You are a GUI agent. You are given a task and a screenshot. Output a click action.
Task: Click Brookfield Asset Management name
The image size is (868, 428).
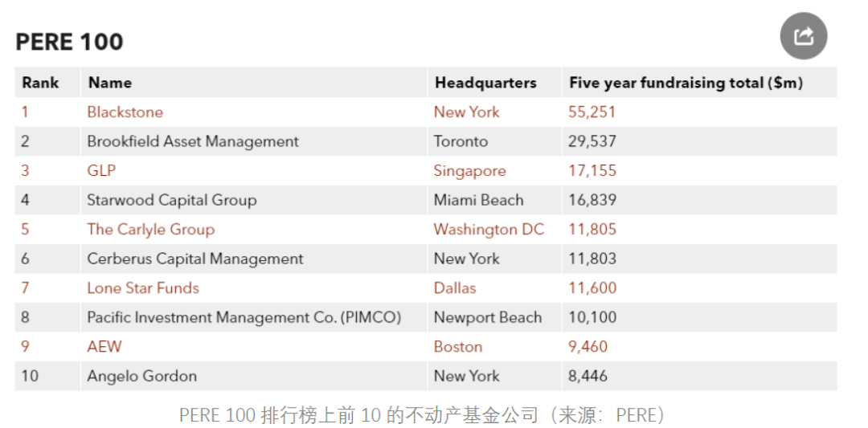(x=193, y=141)
